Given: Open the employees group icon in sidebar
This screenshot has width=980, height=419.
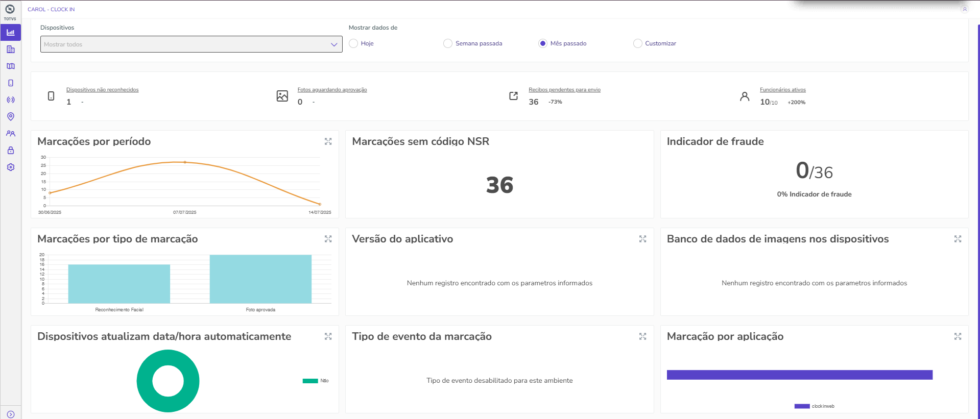Looking at the screenshot, I should 11,134.
